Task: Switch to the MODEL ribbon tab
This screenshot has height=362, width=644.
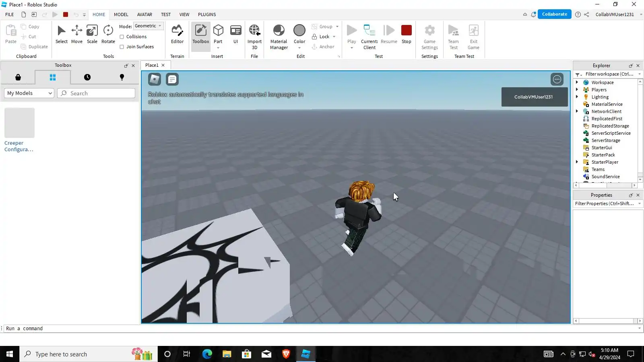Action: 121,14
